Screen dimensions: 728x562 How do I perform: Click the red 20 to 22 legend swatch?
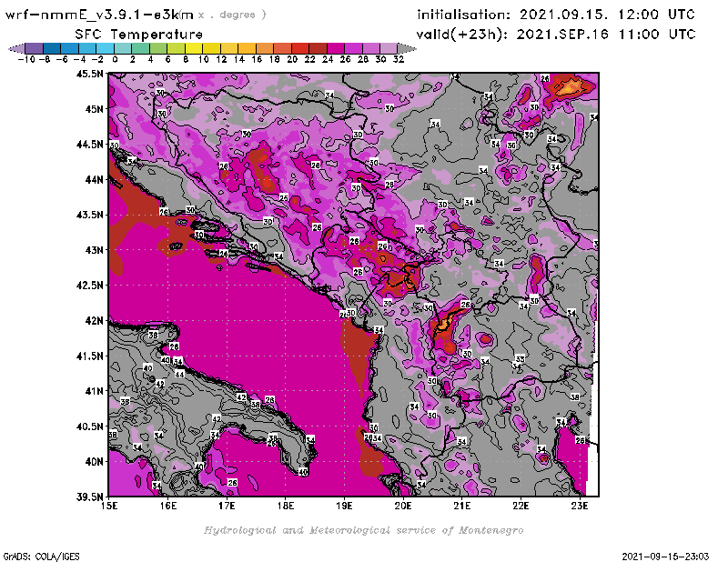pyautogui.click(x=300, y=48)
